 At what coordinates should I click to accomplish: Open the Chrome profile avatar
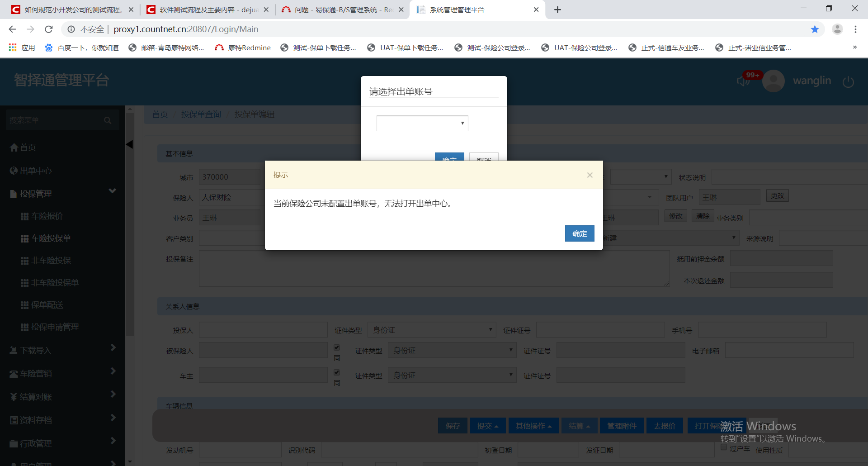point(837,29)
